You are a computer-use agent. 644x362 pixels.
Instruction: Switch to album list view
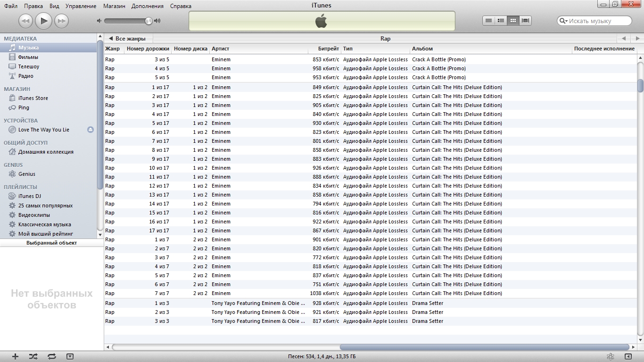pyautogui.click(x=501, y=21)
